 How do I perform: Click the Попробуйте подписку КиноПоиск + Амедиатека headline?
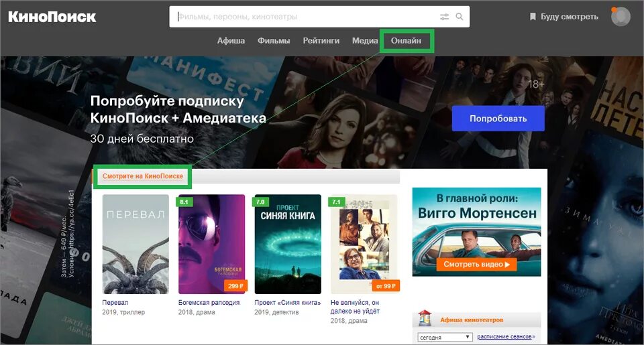coord(178,109)
